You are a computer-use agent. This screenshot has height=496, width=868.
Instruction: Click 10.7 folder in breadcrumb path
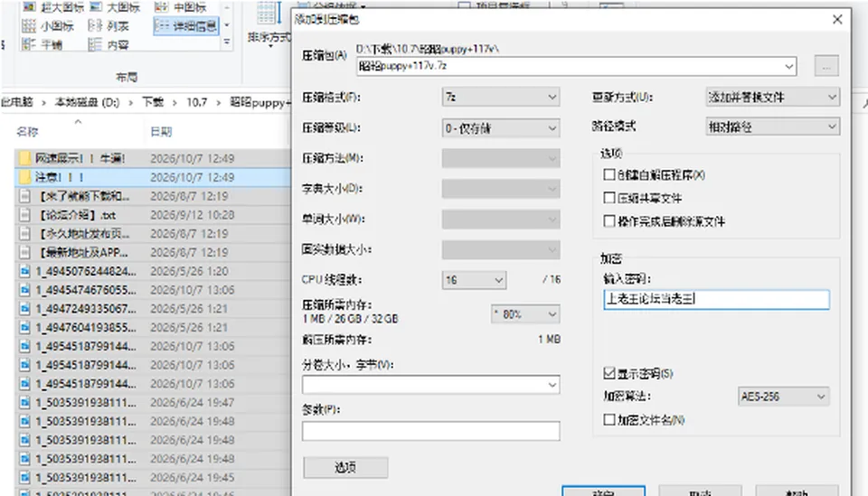pyautogui.click(x=196, y=102)
